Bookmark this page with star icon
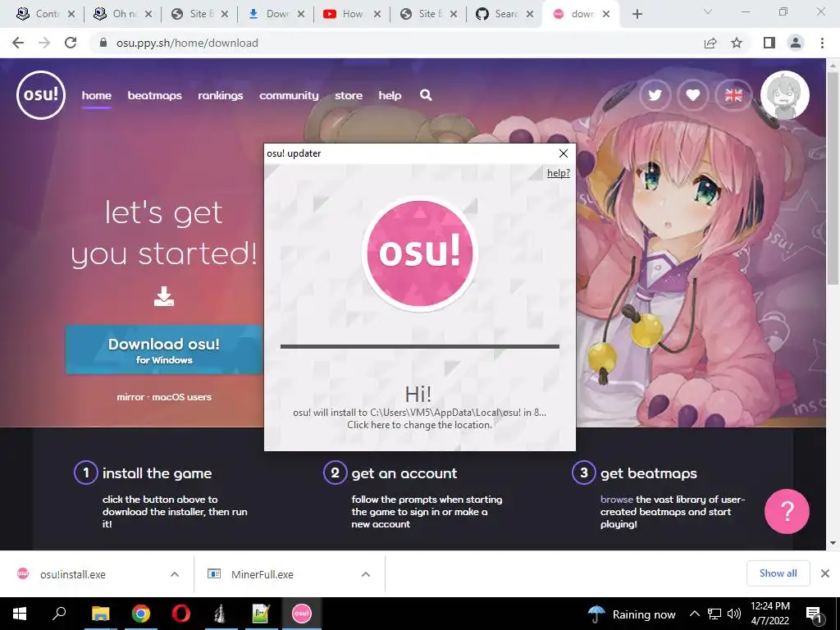Screen dimensions: 840x630 pos(737,43)
